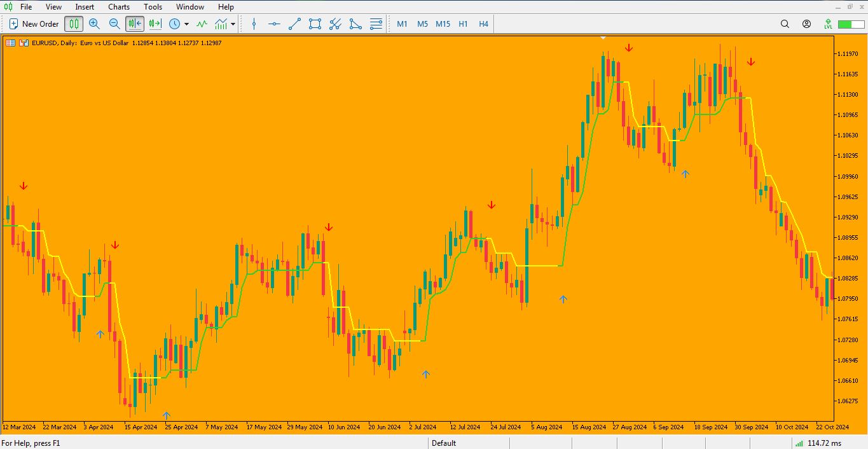
Task: Click the 10 Jun 2024 date label
Action: (x=344, y=427)
